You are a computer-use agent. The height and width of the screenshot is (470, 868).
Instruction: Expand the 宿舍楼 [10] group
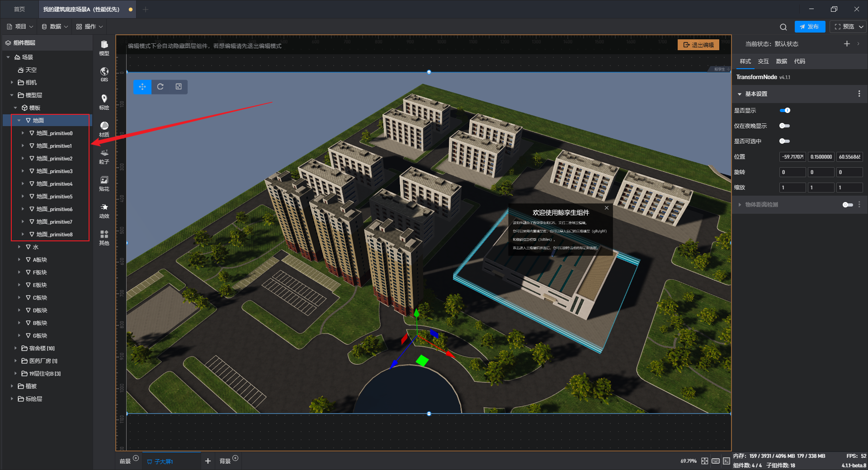coord(15,348)
